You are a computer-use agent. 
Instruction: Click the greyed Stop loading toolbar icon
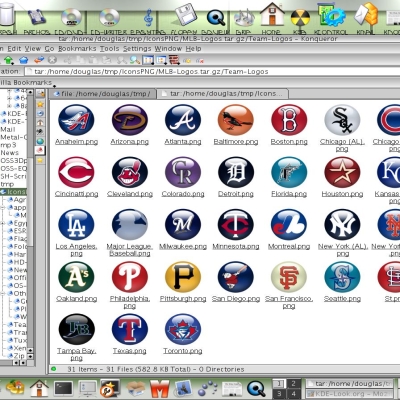click(52, 60)
